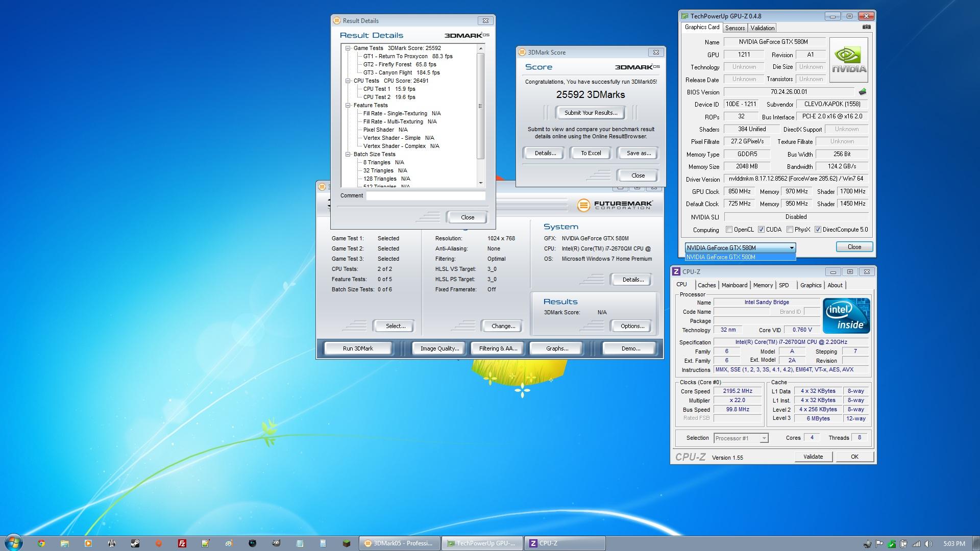Screen dimensions: 980x551
Task: Enable the OpenCL checkbox in GPU-Z
Action: [x=729, y=230]
